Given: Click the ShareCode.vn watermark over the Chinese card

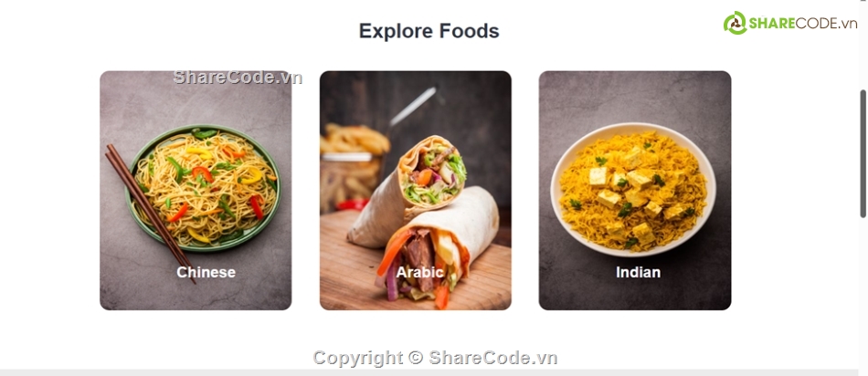Looking at the screenshot, I should [238, 77].
